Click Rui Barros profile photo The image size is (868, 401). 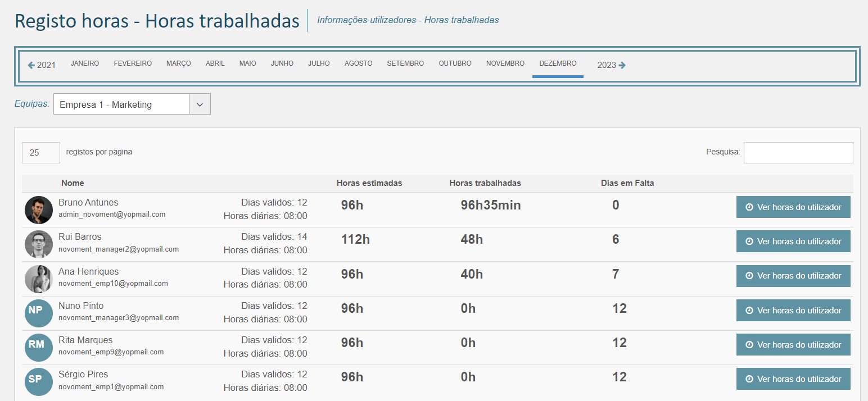click(38, 244)
